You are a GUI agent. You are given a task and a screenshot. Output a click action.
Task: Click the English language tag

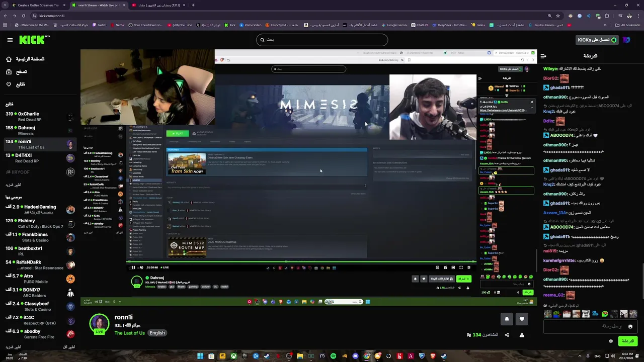point(157,333)
